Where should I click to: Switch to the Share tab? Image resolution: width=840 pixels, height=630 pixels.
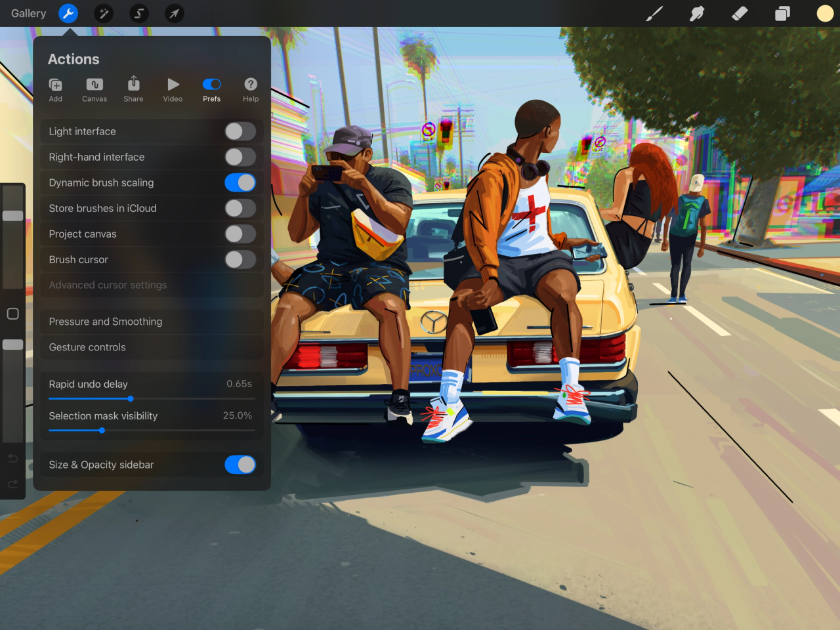133,89
